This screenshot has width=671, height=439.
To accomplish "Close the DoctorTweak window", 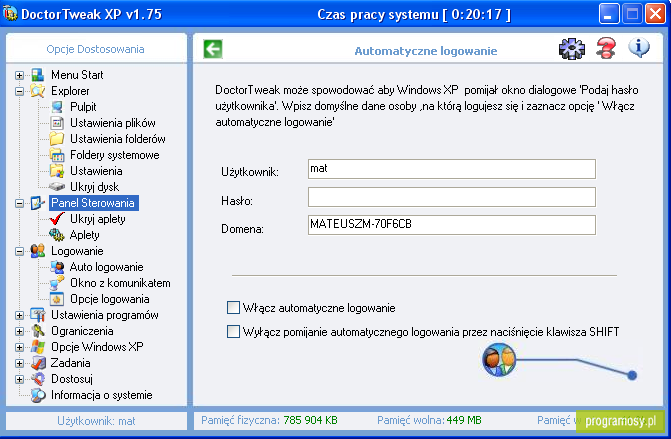I will (655, 14).
